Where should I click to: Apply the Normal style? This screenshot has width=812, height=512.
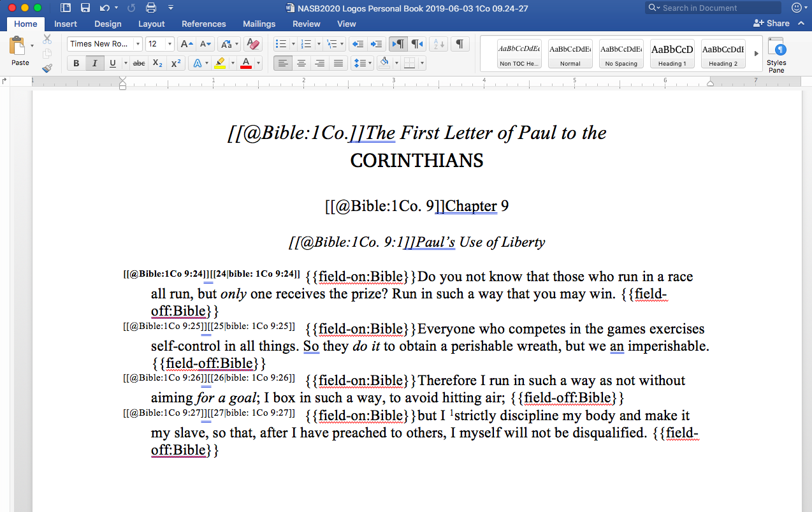(x=570, y=54)
